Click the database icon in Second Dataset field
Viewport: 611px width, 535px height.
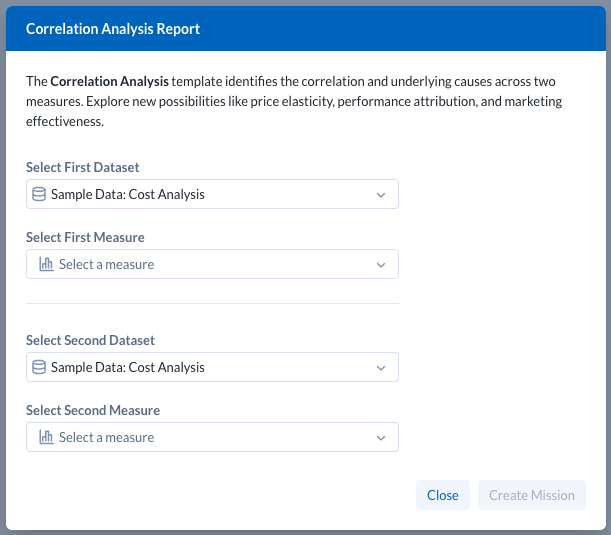click(x=39, y=367)
